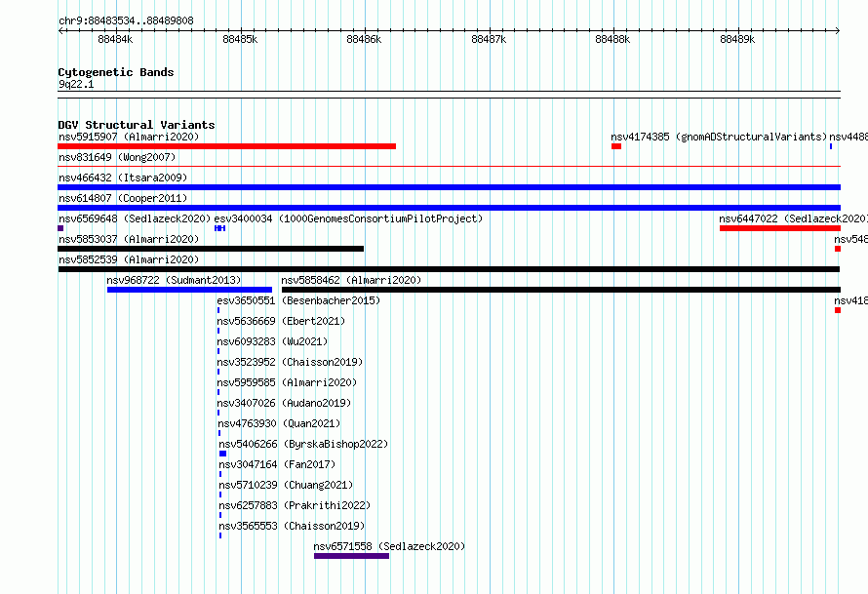Click the nsv968722 (Sudmant2013) blue bar

189,290
